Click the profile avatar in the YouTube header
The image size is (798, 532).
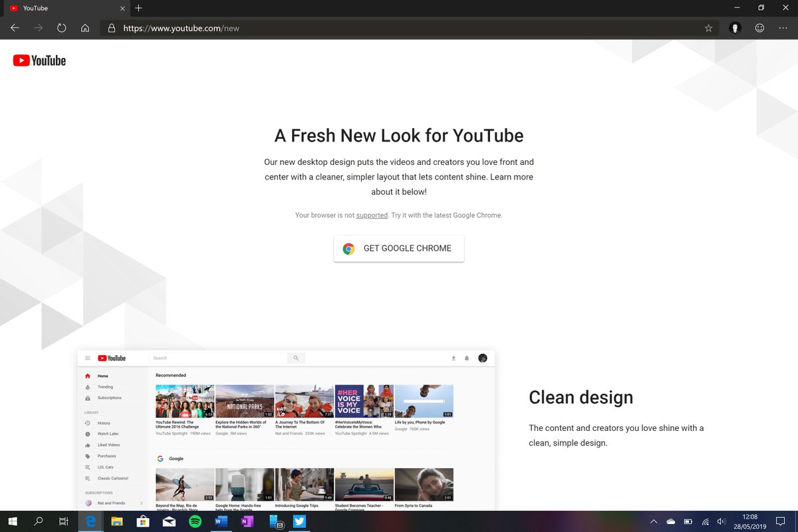[482, 358]
